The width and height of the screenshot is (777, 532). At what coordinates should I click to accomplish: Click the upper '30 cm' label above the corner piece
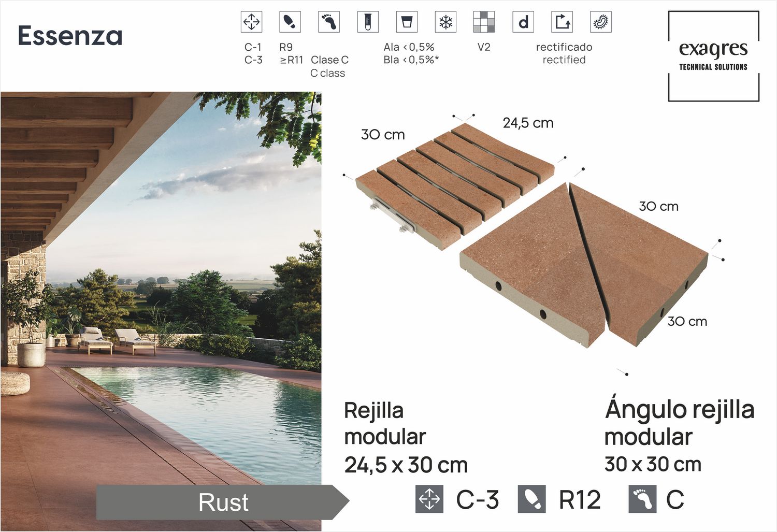[x=658, y=206]
